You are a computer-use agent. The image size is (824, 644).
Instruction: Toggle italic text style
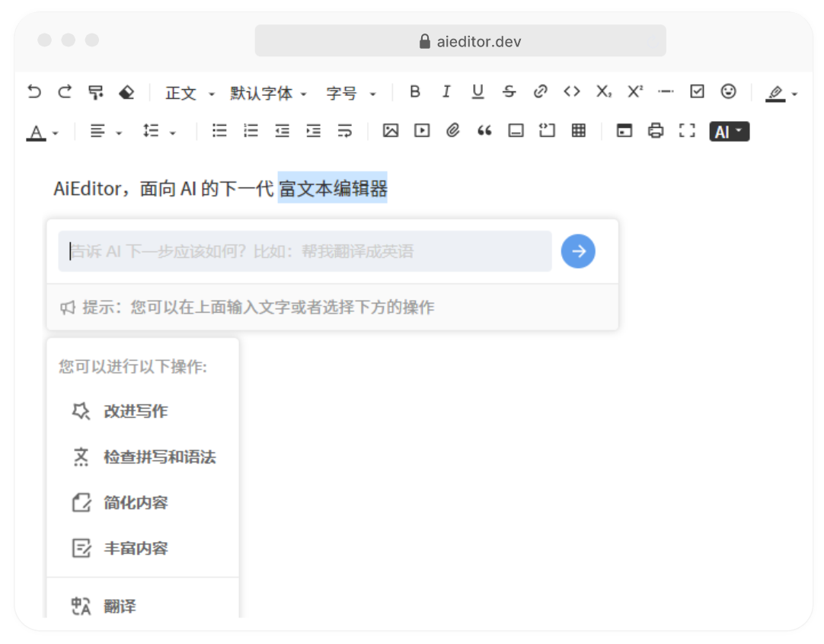click(x=446, y=91)
